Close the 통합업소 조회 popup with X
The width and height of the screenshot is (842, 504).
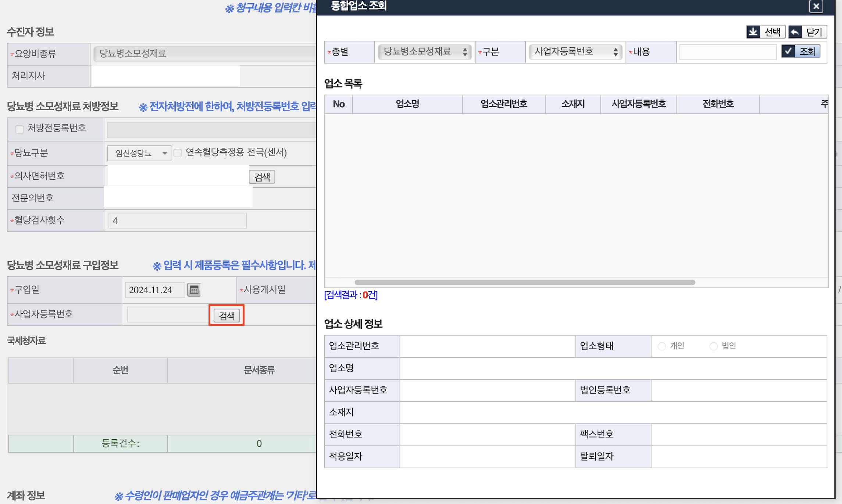(816, 6)
